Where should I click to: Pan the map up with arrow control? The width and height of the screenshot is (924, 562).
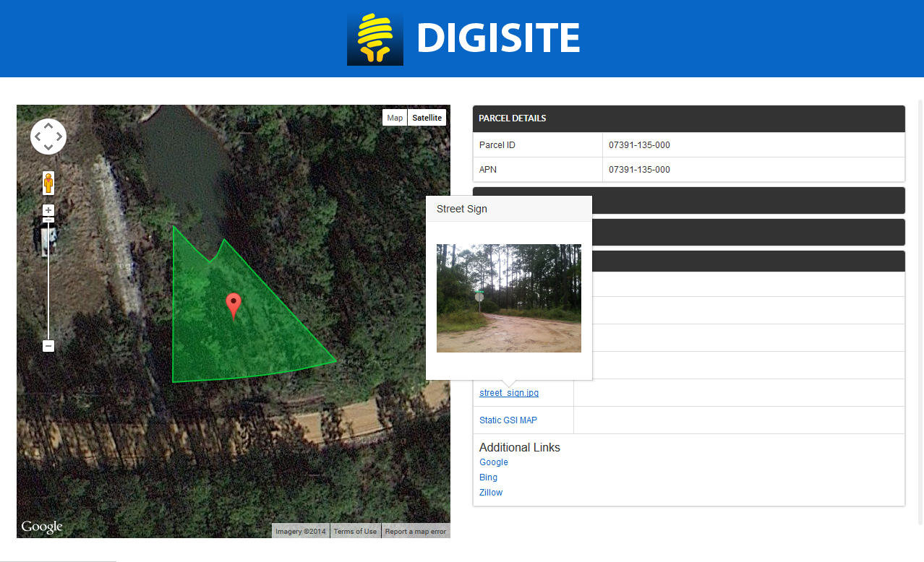(48, 126)
